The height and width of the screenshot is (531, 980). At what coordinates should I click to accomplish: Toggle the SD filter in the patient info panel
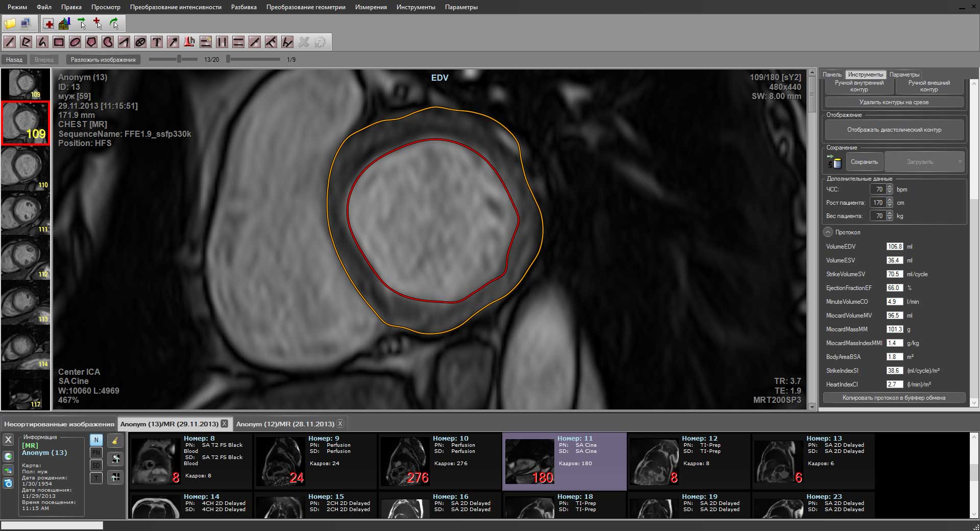(x=96, y=465)
